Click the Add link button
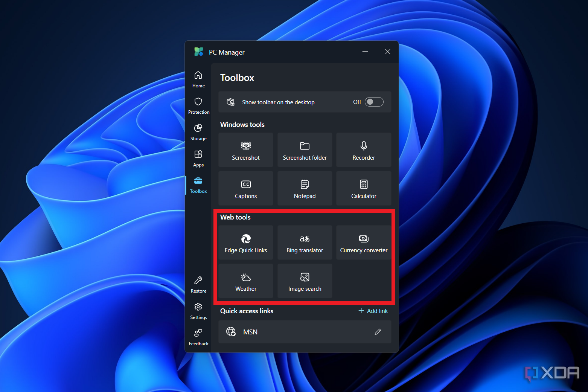 click(373, 311)
